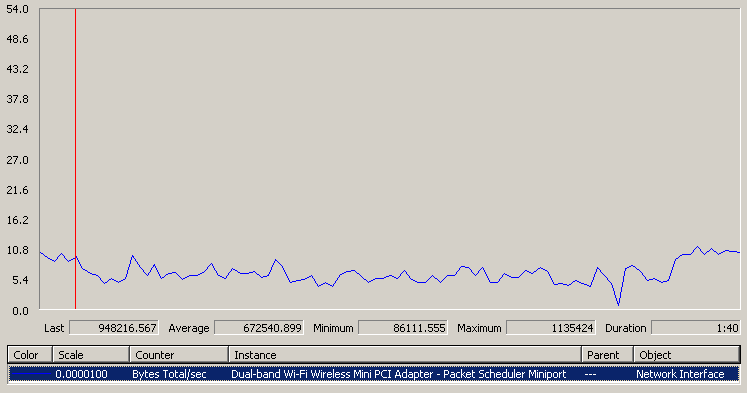The height and width of the screenshot is (393, 747).
Task: Click the blue line color swatch
Action: tap(30, 374)
